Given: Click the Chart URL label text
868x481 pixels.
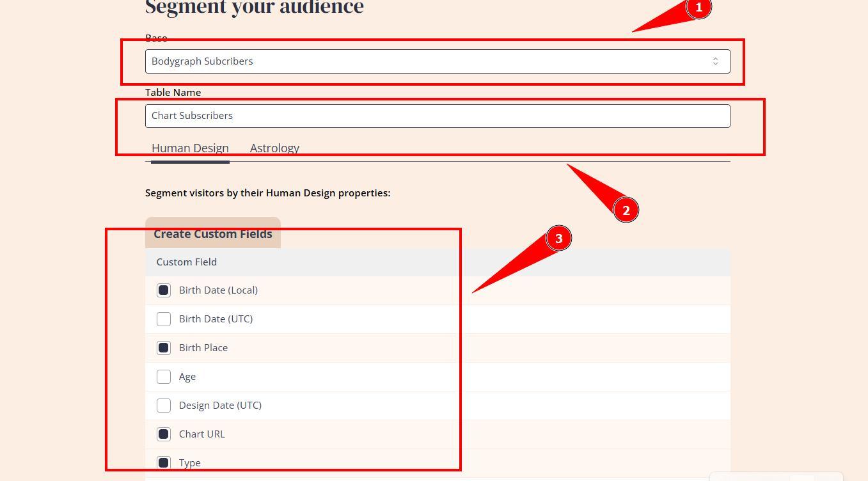Looking at the screenshot, I should 202,434.
